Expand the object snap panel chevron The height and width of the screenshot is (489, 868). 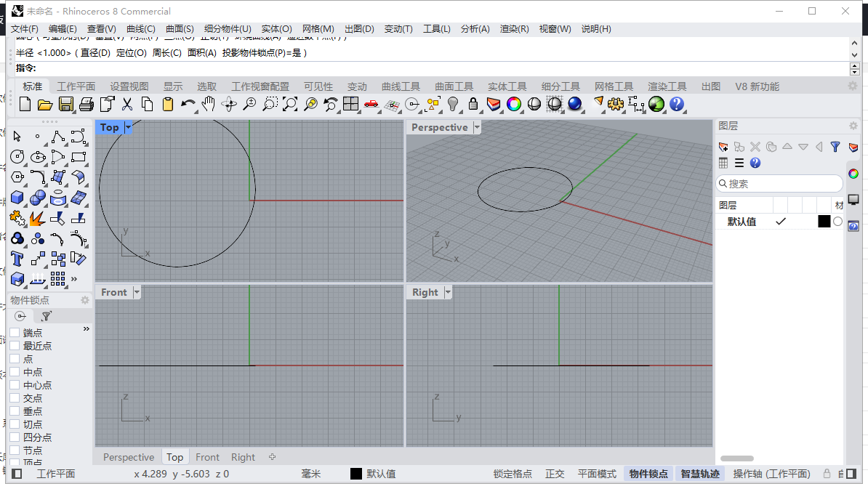[x=87, y=328]
